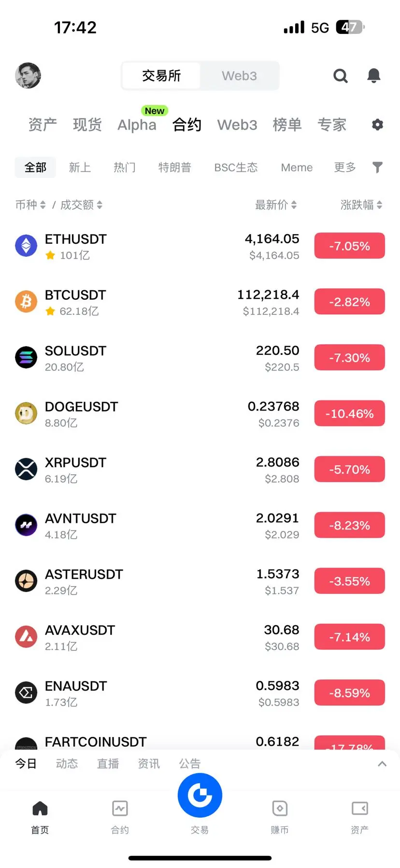Expand the 今日 news panel chevron
The image size is (400, 868).
click(382, 764)
